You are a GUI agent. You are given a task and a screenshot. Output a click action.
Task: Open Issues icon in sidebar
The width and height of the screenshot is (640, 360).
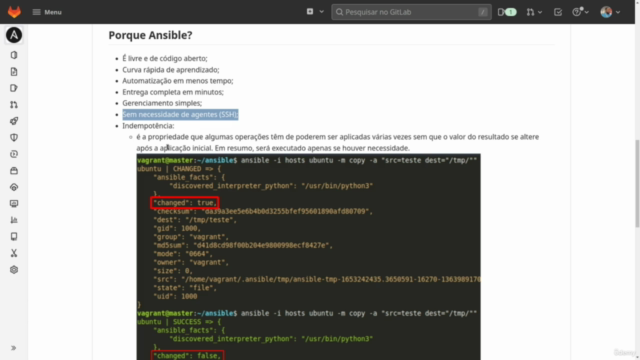(x=14, y=88)
